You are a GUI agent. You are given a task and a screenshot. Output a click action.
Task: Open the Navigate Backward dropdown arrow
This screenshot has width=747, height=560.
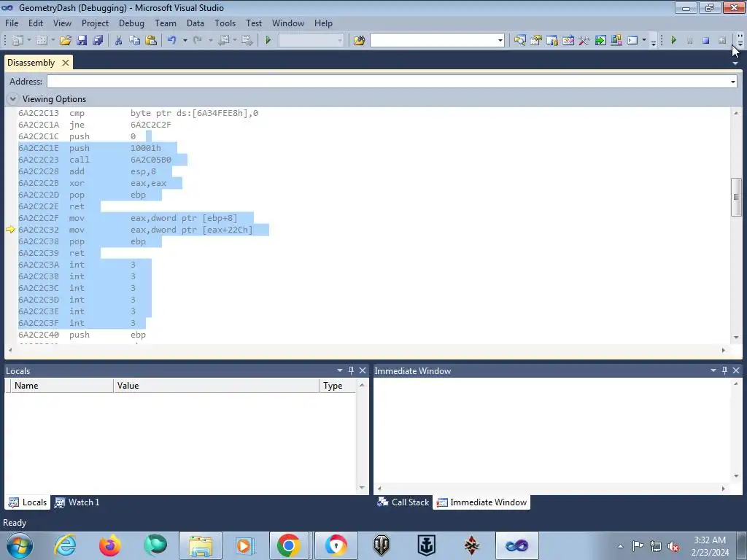(x=235, y=41)
